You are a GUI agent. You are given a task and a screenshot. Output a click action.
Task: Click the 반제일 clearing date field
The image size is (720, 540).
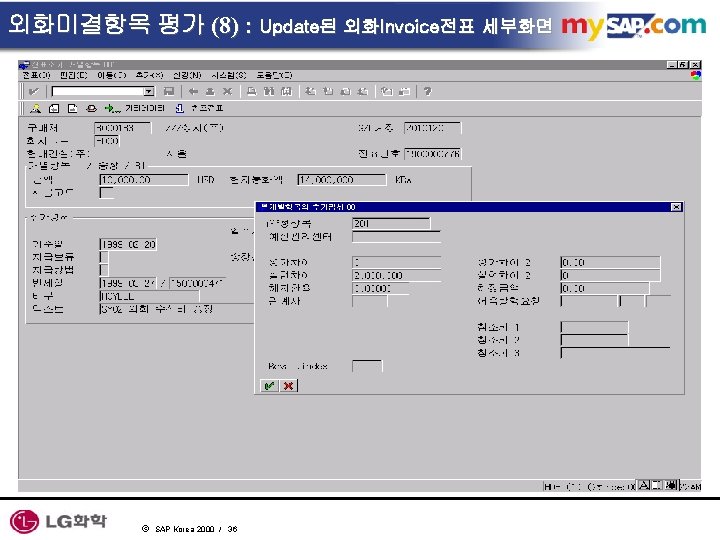128,283
